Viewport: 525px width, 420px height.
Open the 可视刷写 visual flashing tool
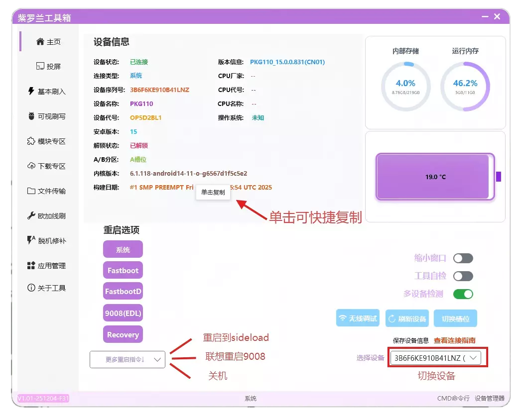pyautogui.click(x=47, y=116)
